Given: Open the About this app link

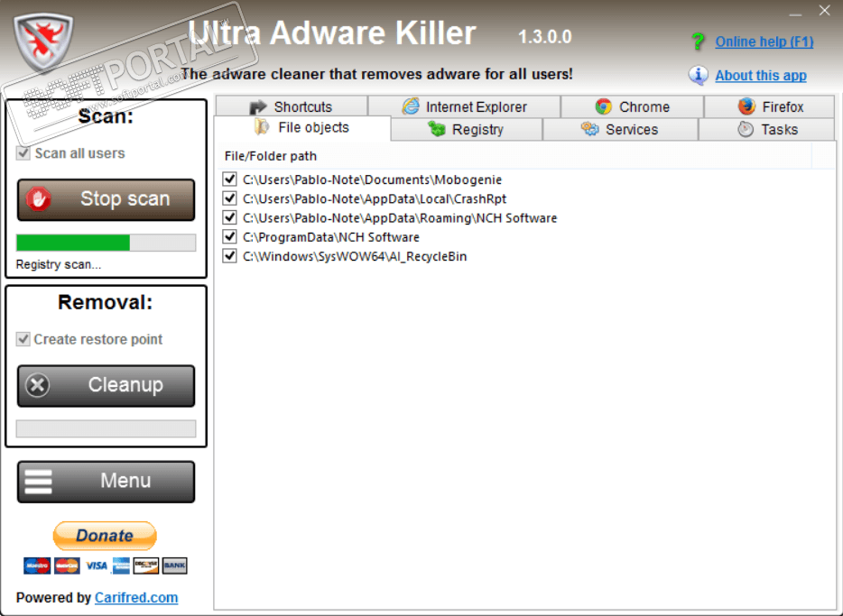Looking at the screenshot, I should click(761, 76).
